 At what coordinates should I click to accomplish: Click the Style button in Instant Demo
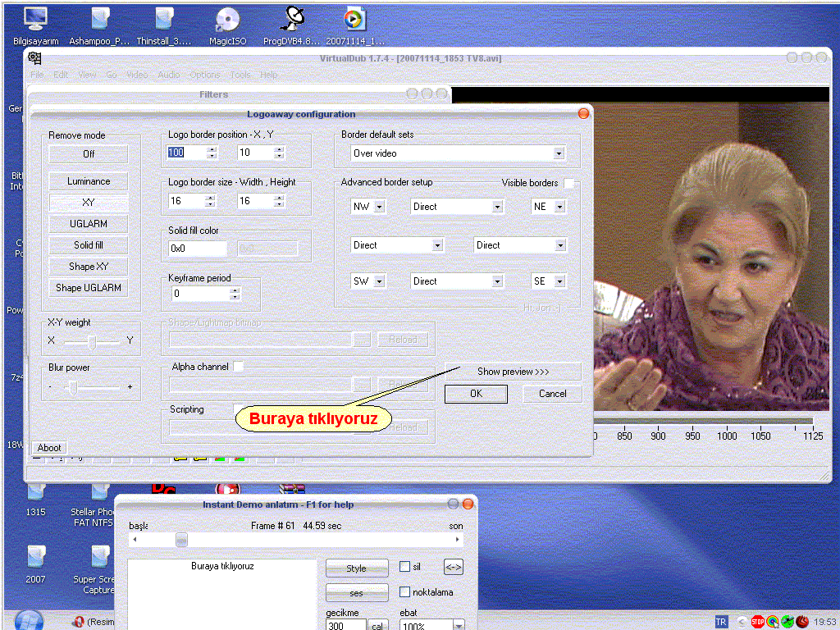[357, 568]
